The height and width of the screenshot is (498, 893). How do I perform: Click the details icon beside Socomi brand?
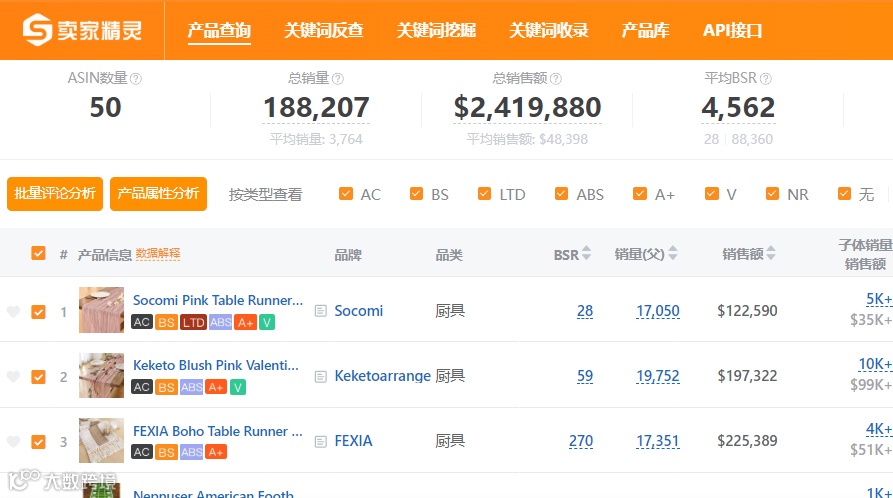[321, 311]
